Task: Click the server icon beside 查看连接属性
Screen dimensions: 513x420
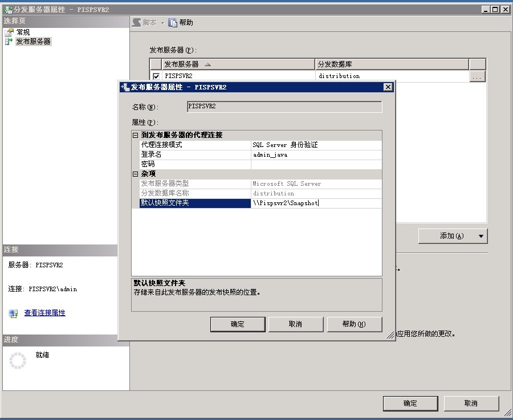Action: (x=13, y=312)
